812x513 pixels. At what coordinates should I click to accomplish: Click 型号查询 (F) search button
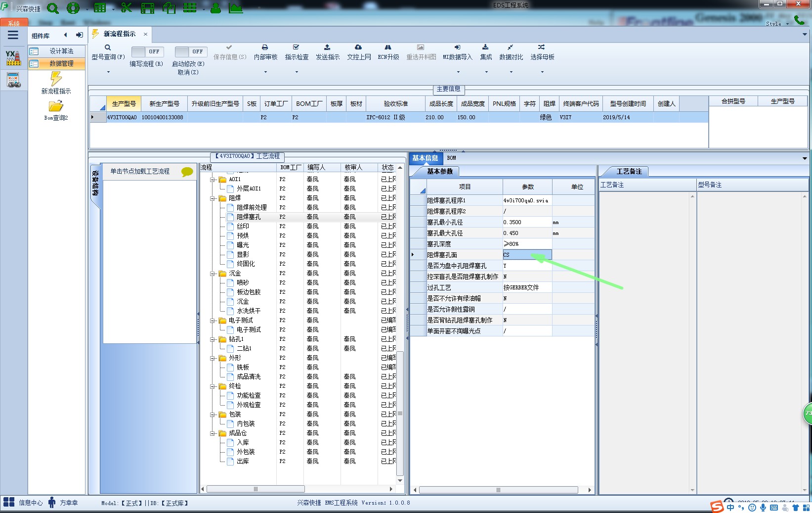click(108, 52)
